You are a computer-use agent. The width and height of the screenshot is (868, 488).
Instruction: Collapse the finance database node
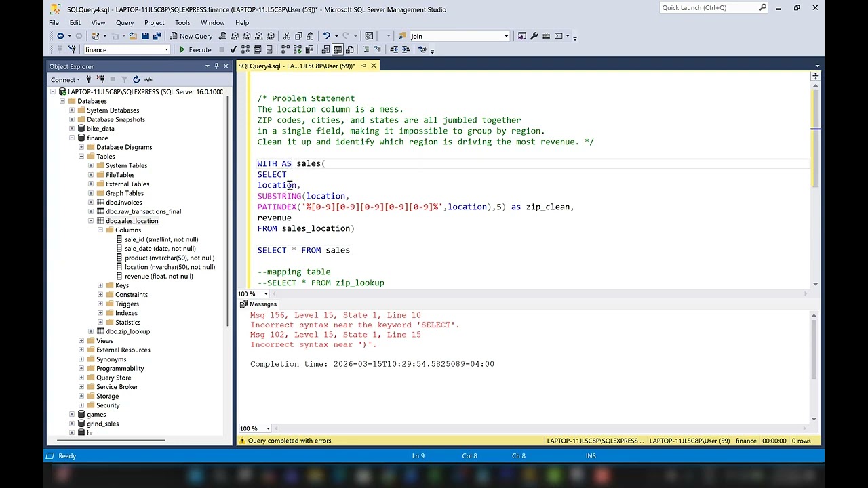point(72,138)
